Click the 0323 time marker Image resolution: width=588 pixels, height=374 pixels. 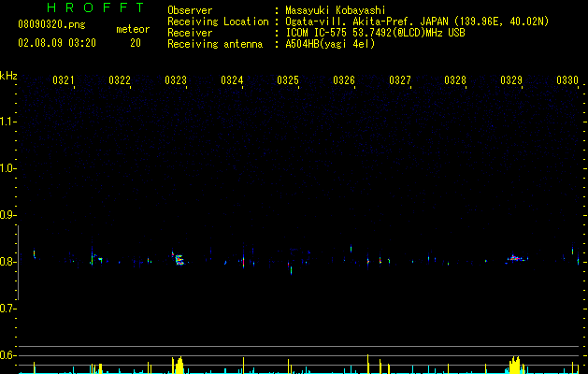pyautogui.click(x=176, y=80)
